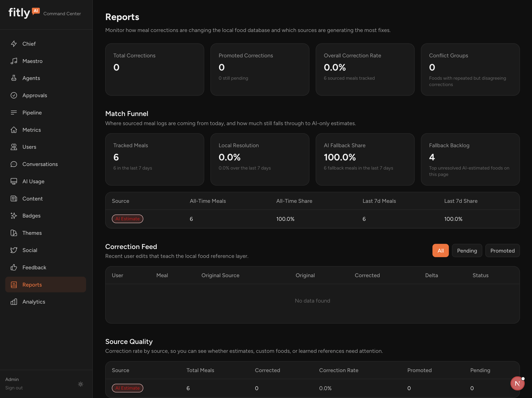This screenshot has width=532, height=398.
Task: Select the Metrics sidebar icon
Action: pos(14,130)
